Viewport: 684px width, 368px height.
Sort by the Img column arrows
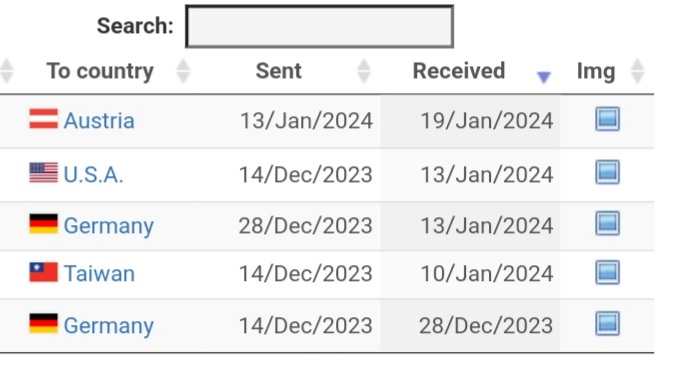tap(637, 71)
